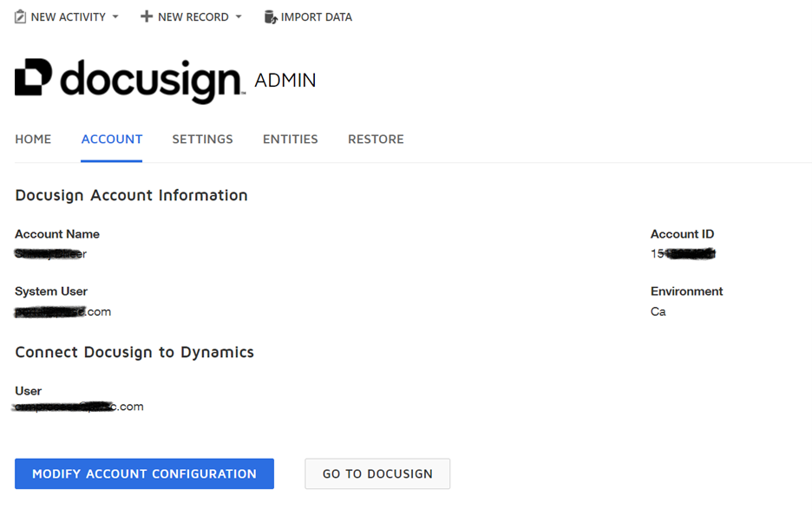Click the New Activity icon
The width and height of the screenshot is (812, 515).
(x=19, y=16)
